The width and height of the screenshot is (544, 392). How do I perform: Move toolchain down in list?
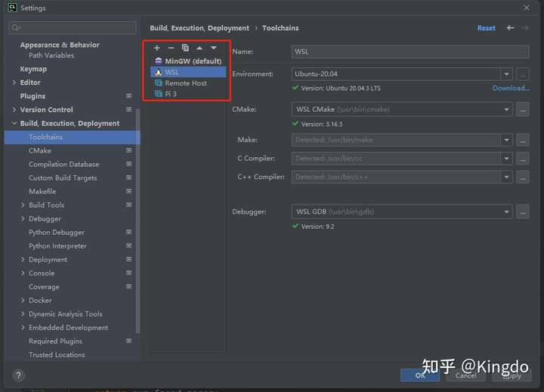214,48
